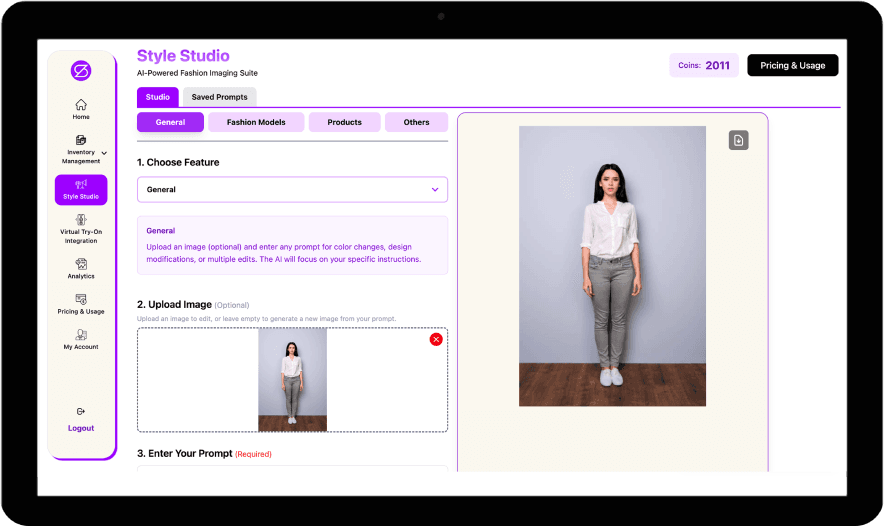Open My Account in the sidebar
This screenshot has width=884, height=526.
(81, 339)
